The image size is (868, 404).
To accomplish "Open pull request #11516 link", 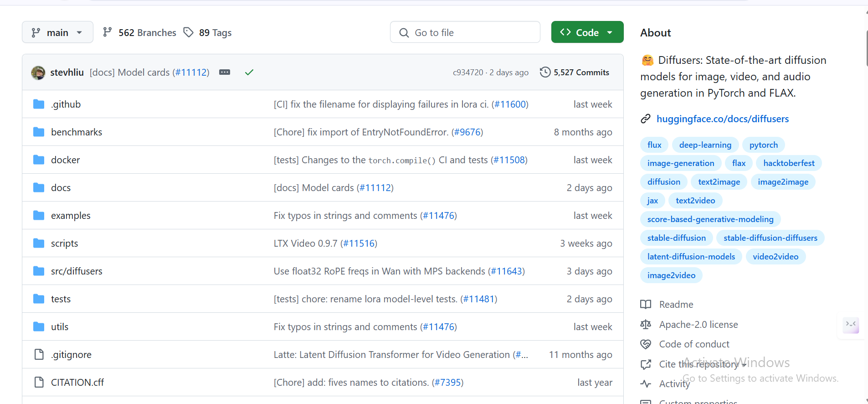I will coord(359,243).
